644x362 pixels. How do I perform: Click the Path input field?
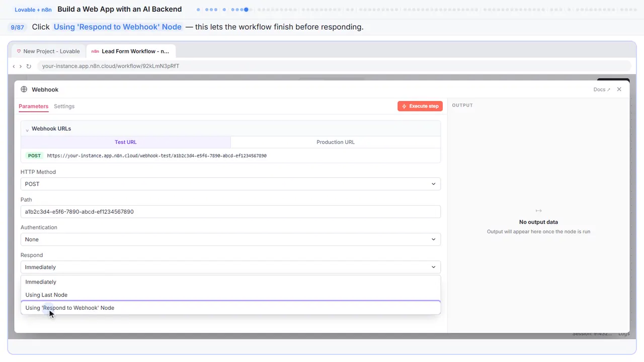click(230, 212)
